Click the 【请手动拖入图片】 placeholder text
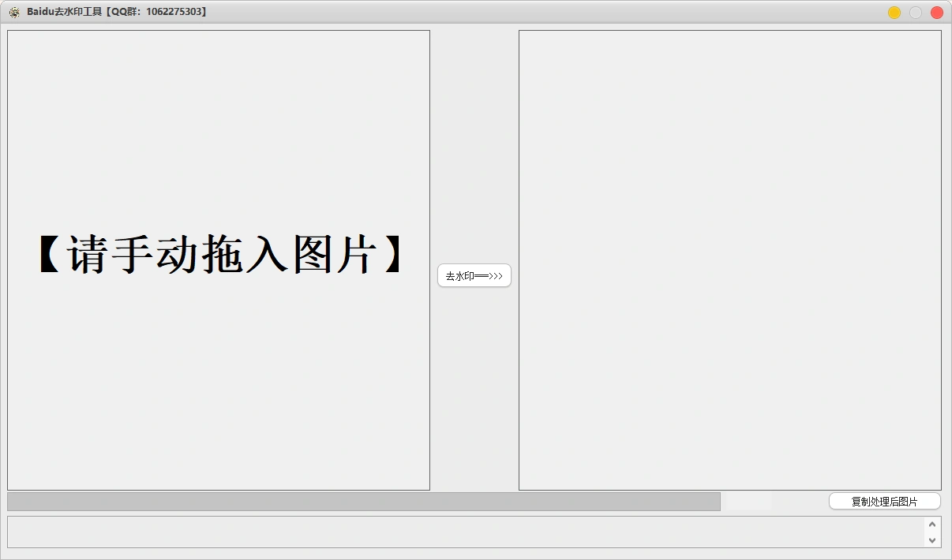 (x=219, y=255)
